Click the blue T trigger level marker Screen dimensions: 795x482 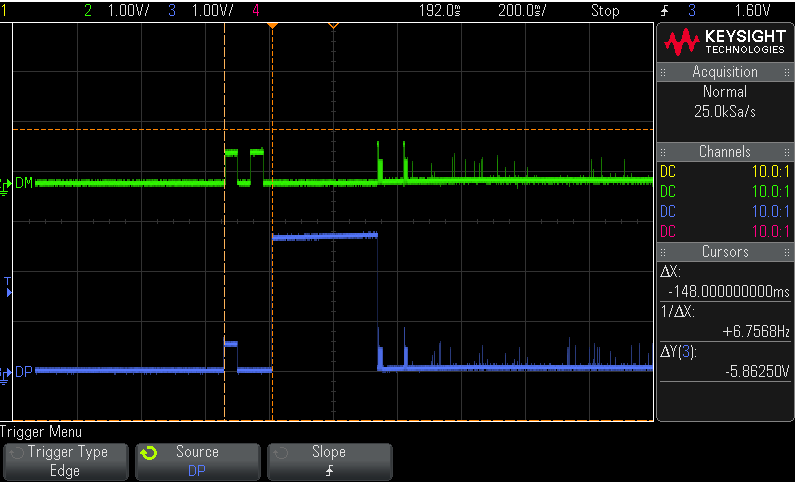pos(8,287)
